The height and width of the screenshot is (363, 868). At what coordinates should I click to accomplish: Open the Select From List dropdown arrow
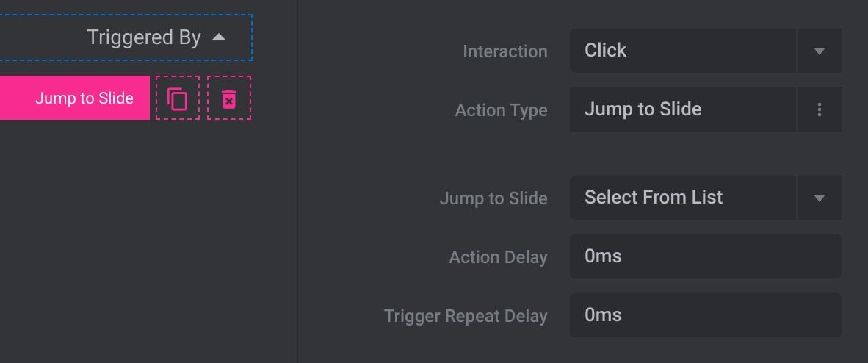pos(820,198)
